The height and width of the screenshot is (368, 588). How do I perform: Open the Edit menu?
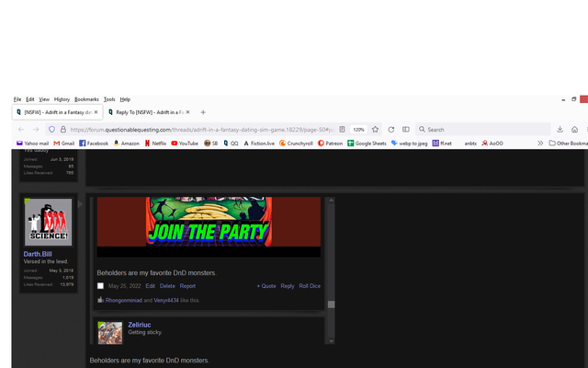click(x=30, y=99)
